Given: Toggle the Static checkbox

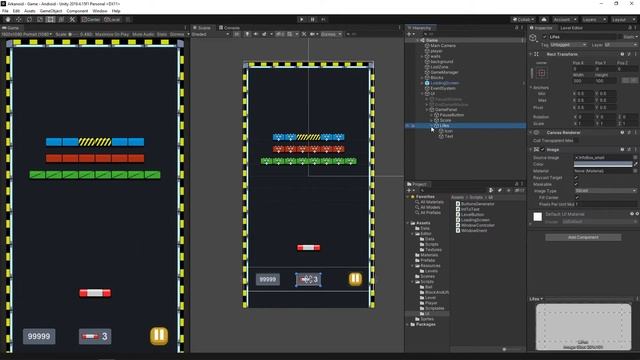Looking at the screenshot, I should click(621, 37).
